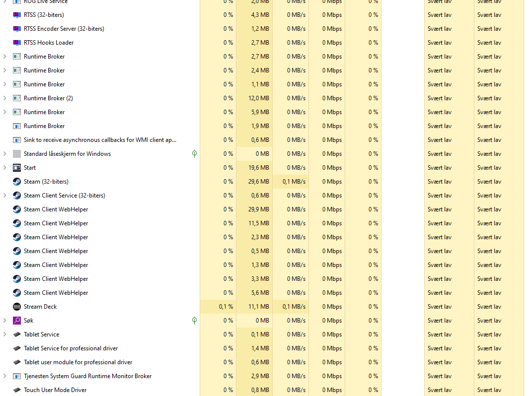Click the Runtime Broker (2) process icon
The image size is (532, 396).
coord(16,98)
